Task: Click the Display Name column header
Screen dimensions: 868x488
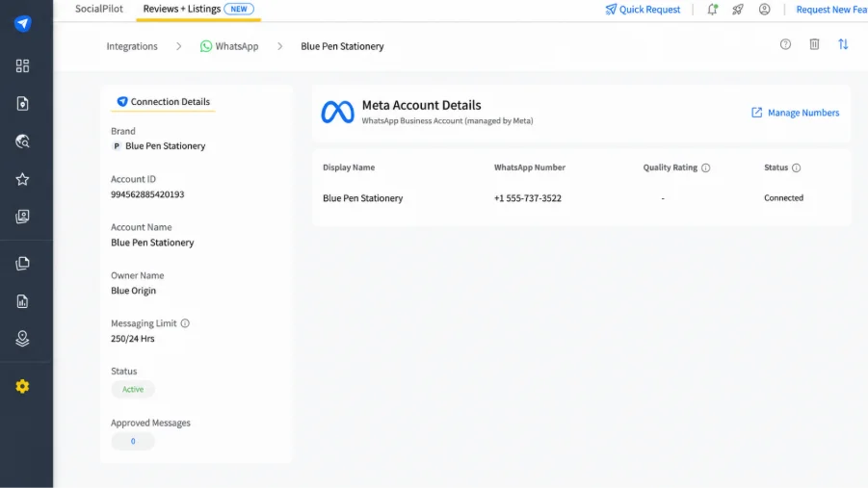Action: 349,167
